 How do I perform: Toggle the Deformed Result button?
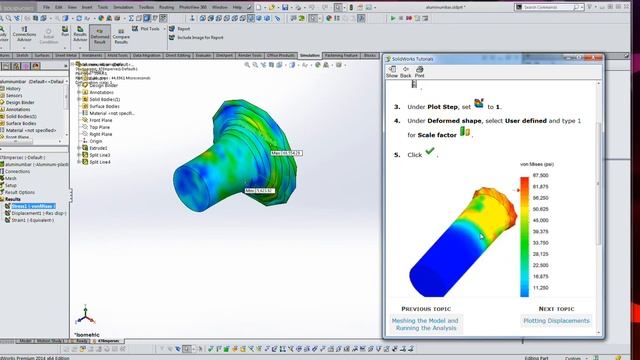[100, 36]
